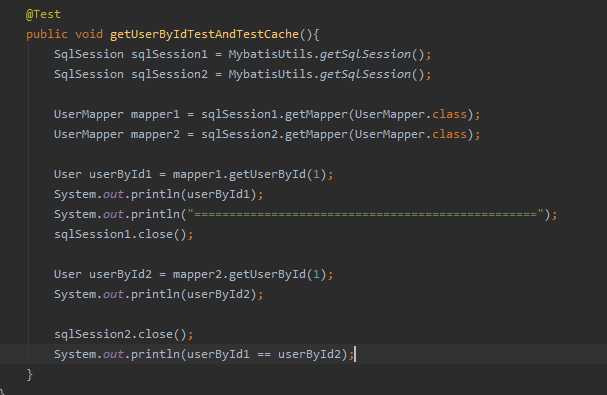Place cursor on sqlSession2 variable declaration
The height and width of the screenshot is (395, 607).
[x=169, y=74]
